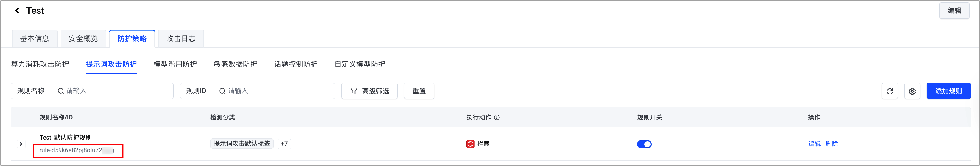Click the 添加规则 button
980x166 pixels.
tap(948, 91)
